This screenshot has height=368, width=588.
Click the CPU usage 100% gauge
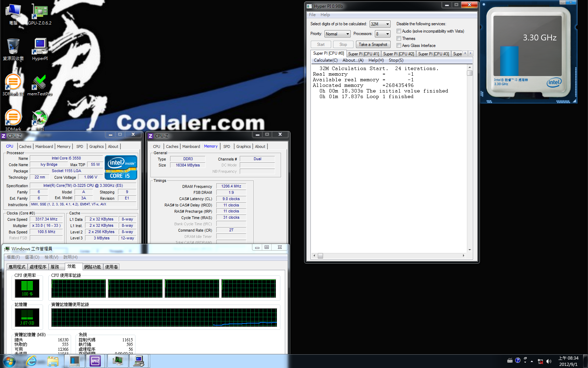click(27, 288)
